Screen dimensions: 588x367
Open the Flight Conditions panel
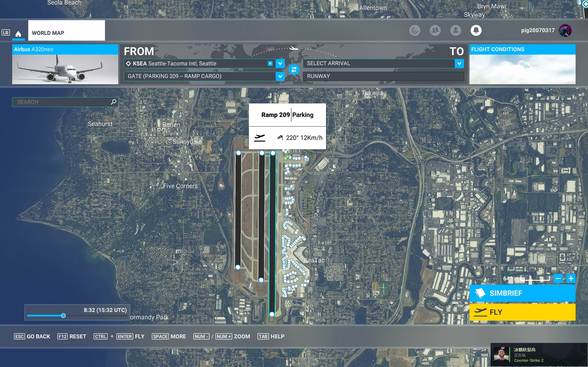point(522,64)
